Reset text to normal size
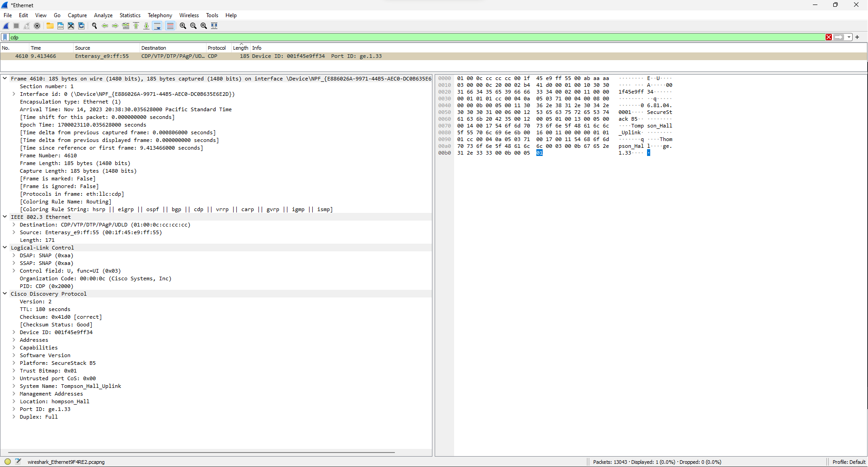The image size is (868, 467). [x=204, y=26]
